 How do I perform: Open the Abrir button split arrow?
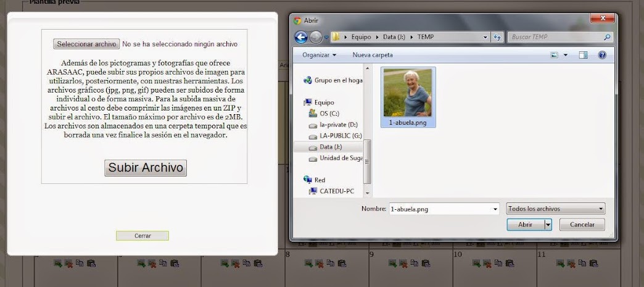548,225
